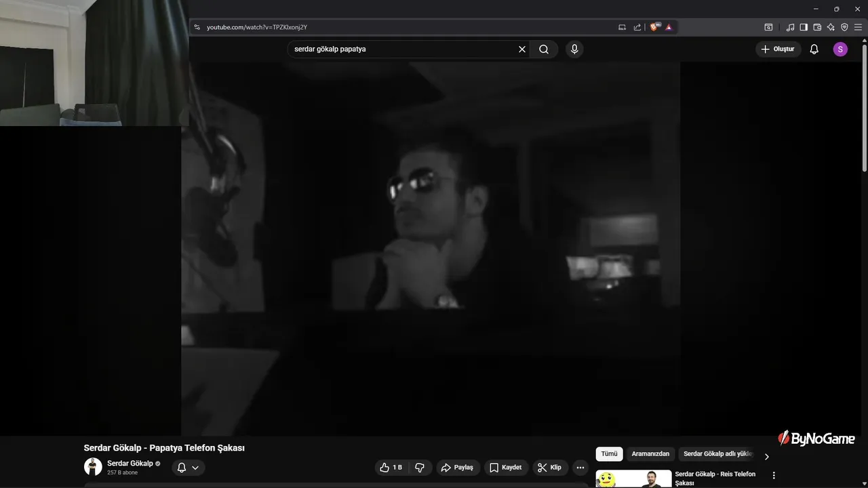
Task: Click the install app icon in the address bar
Action: pyautogui.click(x=622, y=27)
